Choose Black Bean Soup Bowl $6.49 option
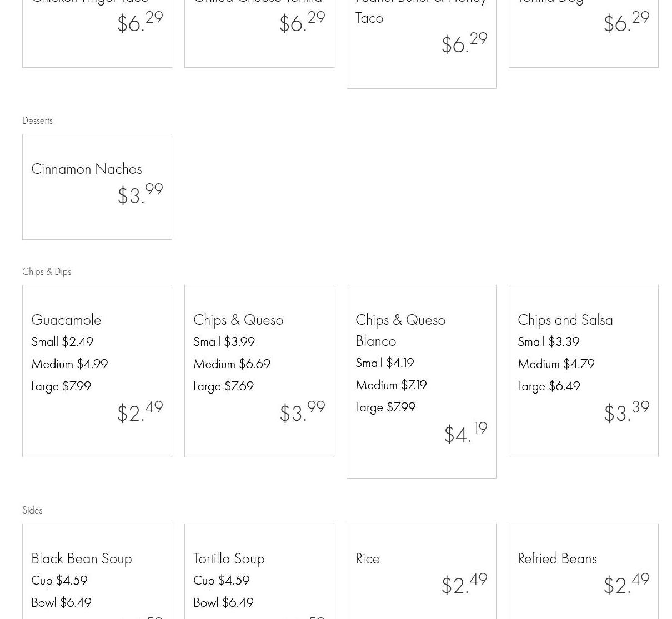The height and width of the screenshot is (619, 672). (61, 602)
